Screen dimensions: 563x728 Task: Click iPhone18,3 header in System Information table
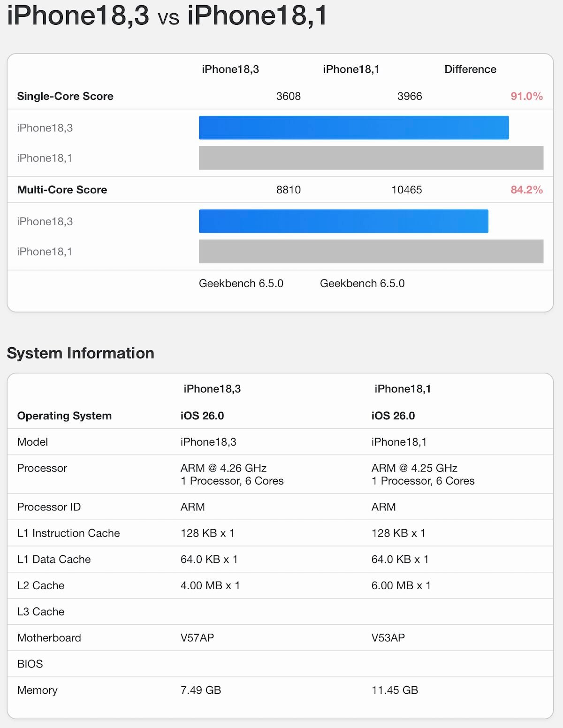point(212,389)
